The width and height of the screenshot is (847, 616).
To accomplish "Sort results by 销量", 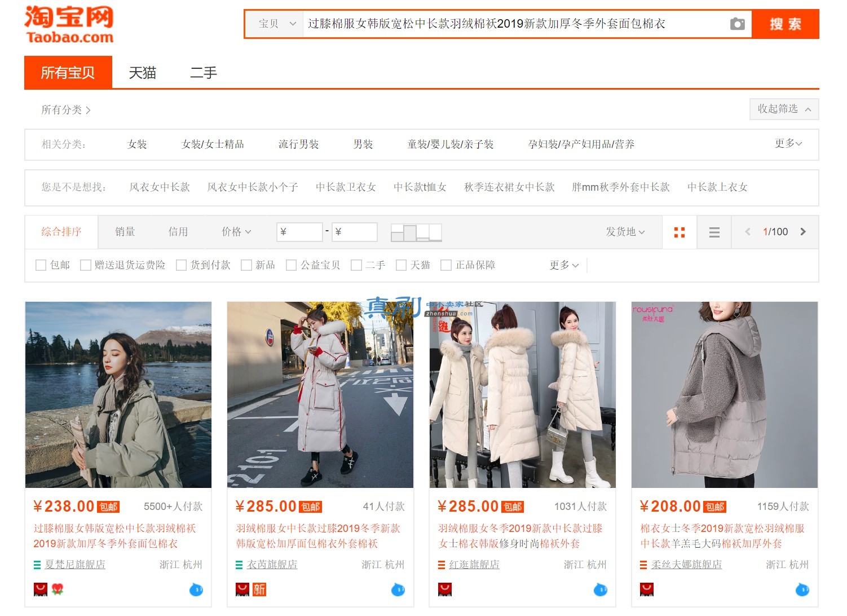I will [x=125, y=232].
